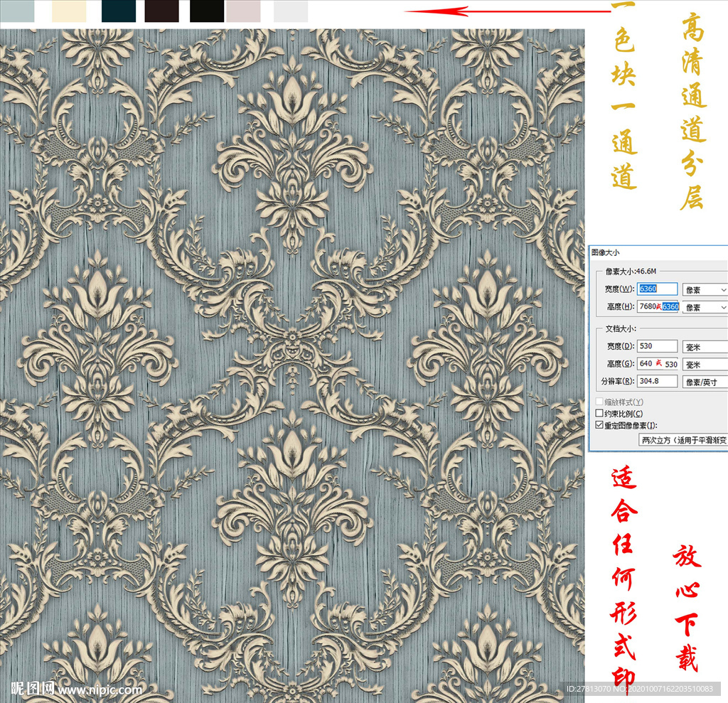Click the resolution field showing 304.8
The image size is (728, 703).
[657, 381]
